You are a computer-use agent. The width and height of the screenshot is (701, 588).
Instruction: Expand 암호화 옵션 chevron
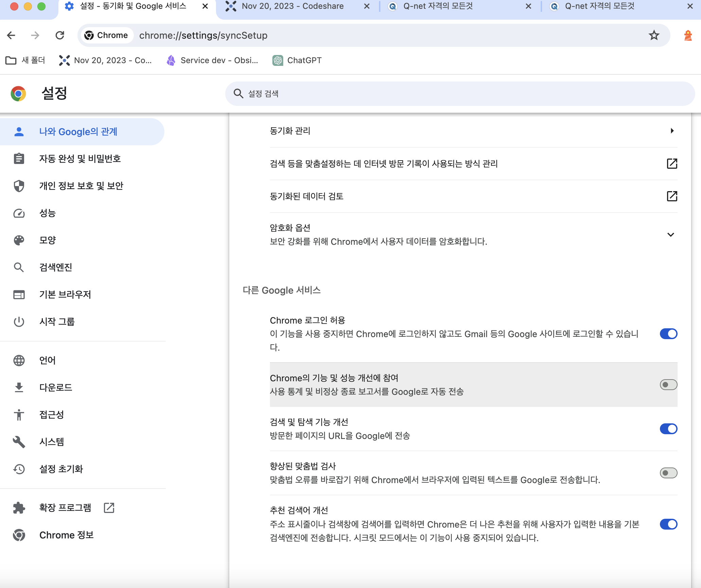[x=671, y=235]
